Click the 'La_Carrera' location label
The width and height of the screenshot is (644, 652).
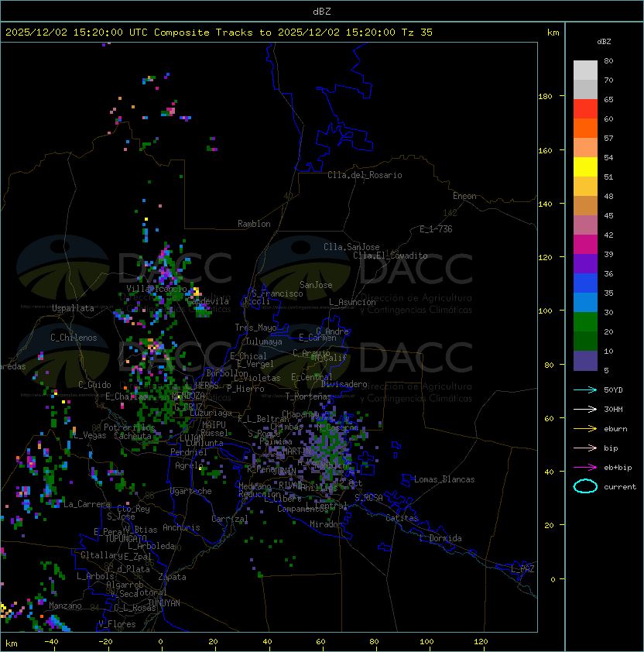point(87,504)
